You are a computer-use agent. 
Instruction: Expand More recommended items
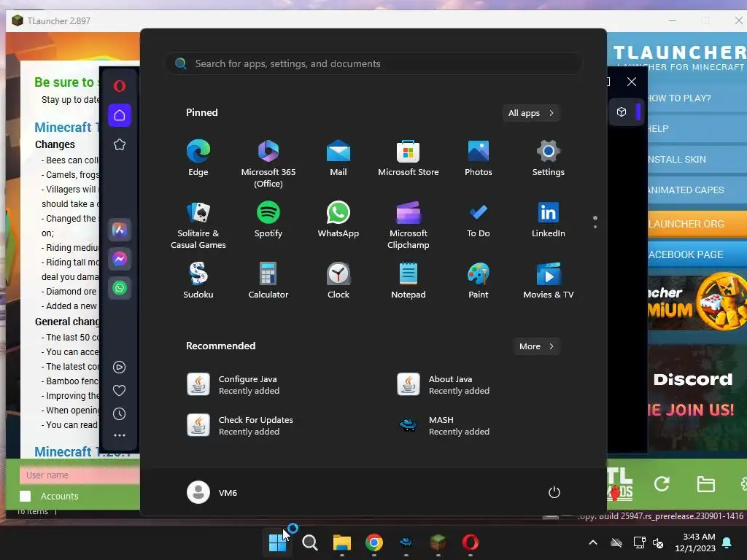tap(536, 346)
